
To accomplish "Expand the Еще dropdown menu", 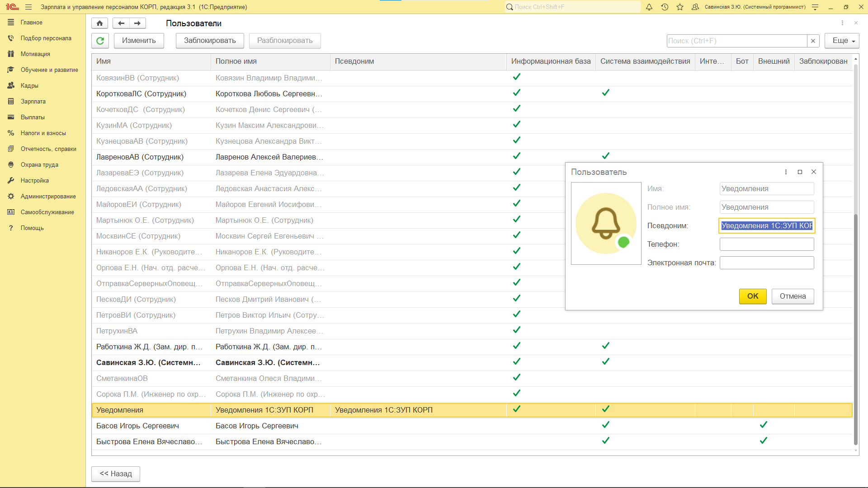I will tap(841, 41).
